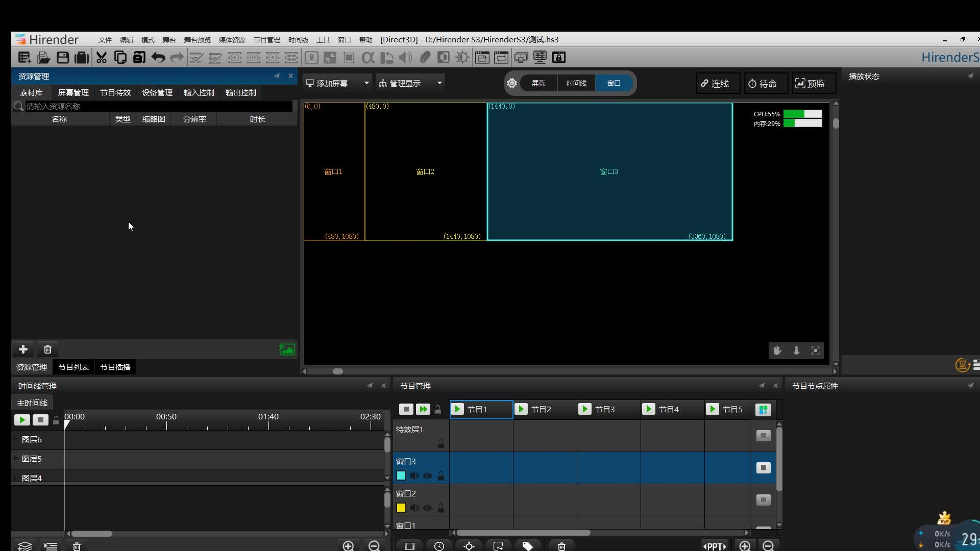Click the cut scissors icon
This screenshot has height=551, width=980.
point(102,58)
